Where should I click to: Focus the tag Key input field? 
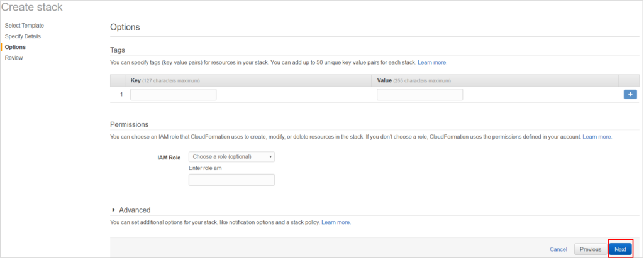click(x=174, y=94)
